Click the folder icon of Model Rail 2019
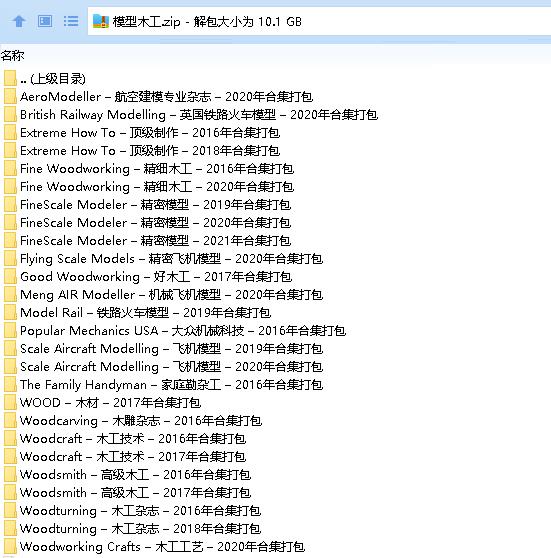 coord(10,313)
